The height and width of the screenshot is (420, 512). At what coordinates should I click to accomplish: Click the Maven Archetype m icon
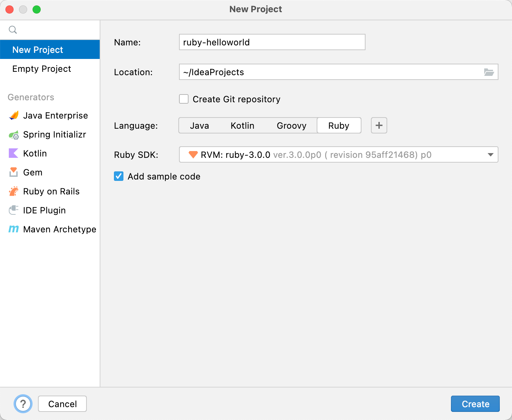click(14, 229)
